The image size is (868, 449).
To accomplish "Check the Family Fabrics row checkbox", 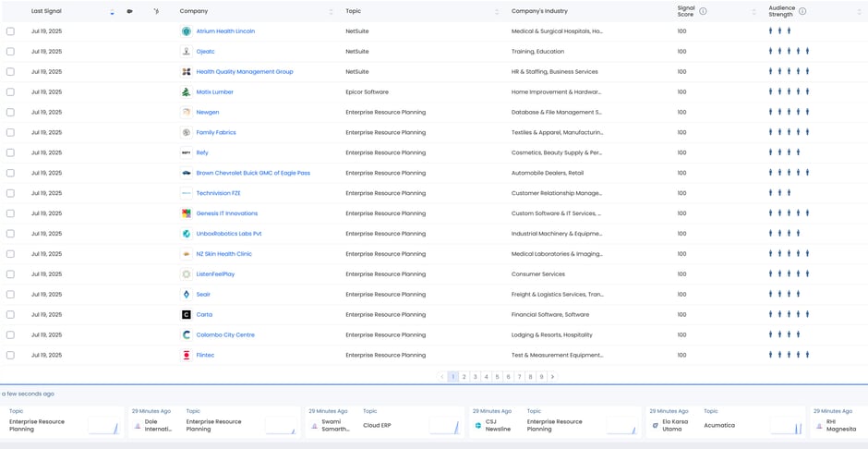I will [10, 132].
